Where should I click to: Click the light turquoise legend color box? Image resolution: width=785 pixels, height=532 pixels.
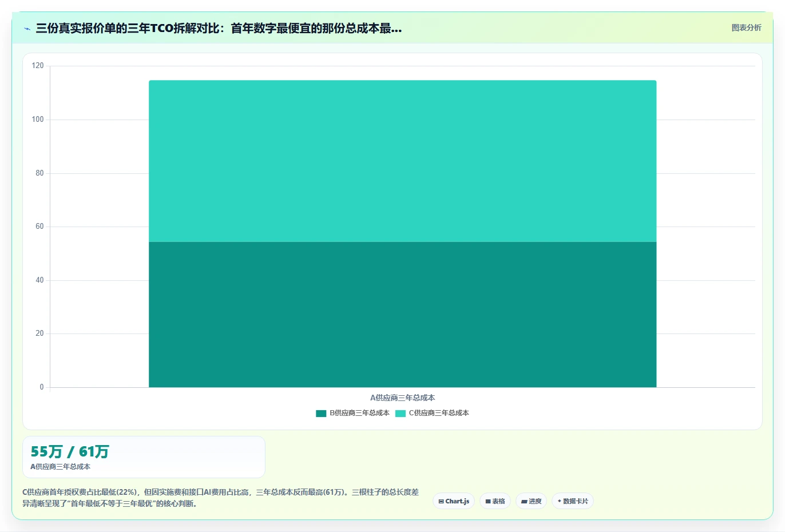point(401,413)
